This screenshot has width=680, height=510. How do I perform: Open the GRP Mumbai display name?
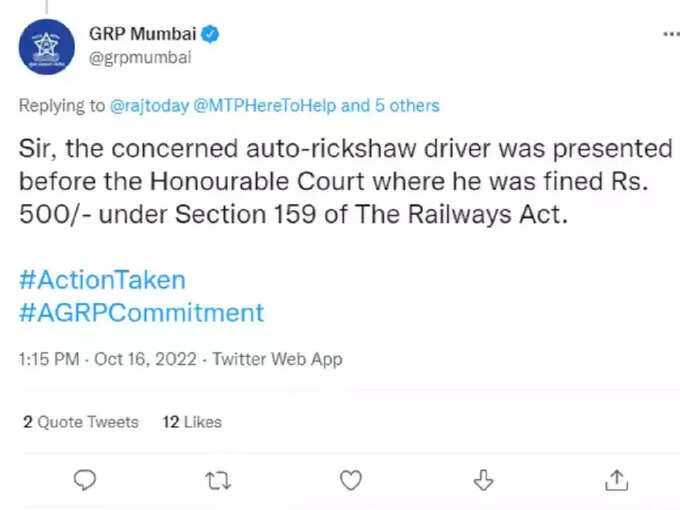[x=143, y=34]
